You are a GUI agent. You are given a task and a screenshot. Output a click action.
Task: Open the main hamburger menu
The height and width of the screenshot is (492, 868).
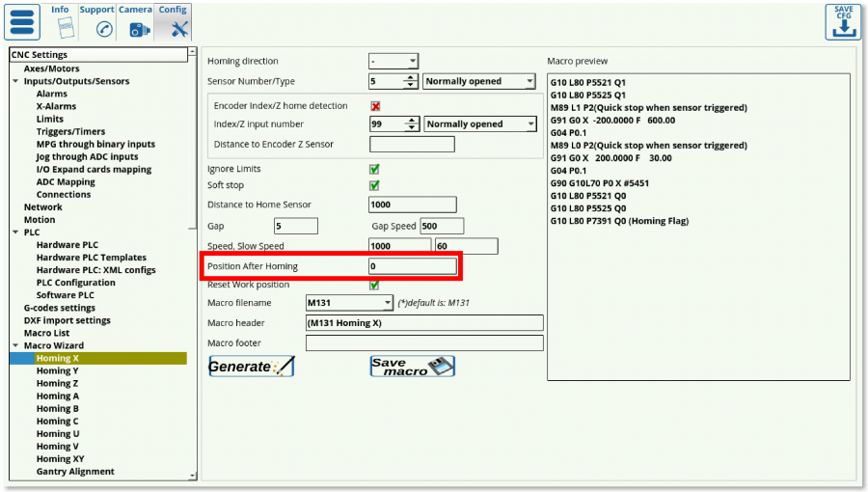click(23, 21)
